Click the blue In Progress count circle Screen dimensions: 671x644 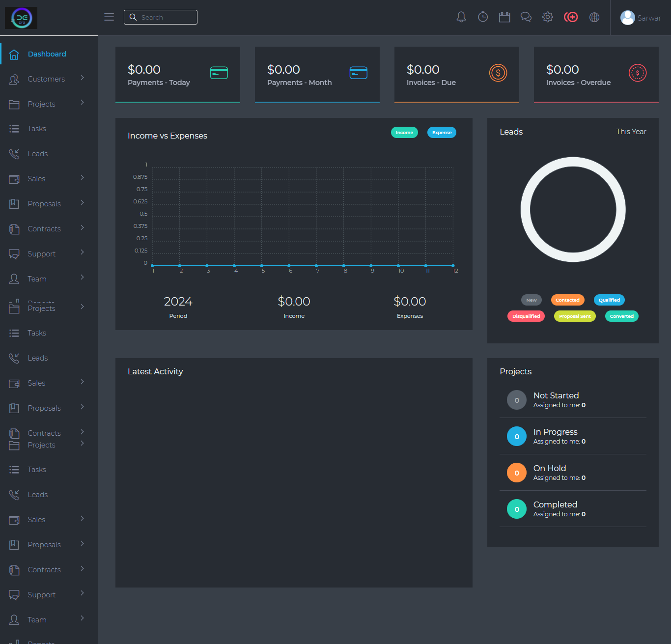click(517, 437)
